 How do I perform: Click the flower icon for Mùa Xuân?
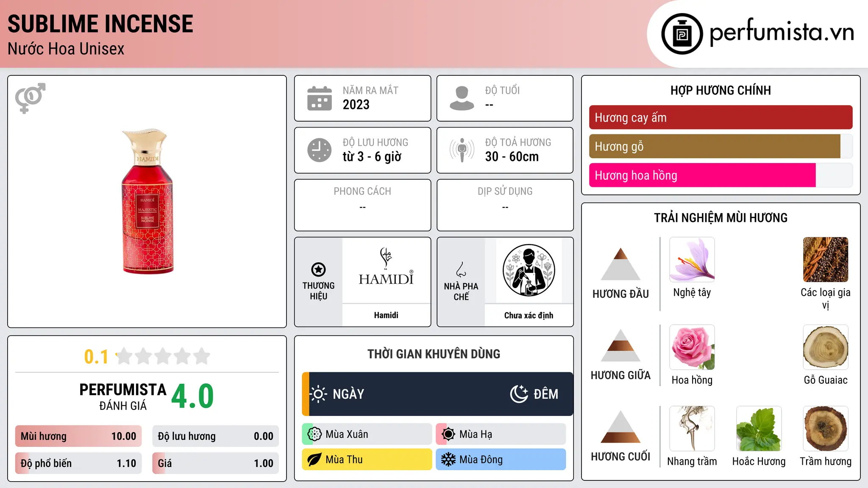tap(314, 434)
